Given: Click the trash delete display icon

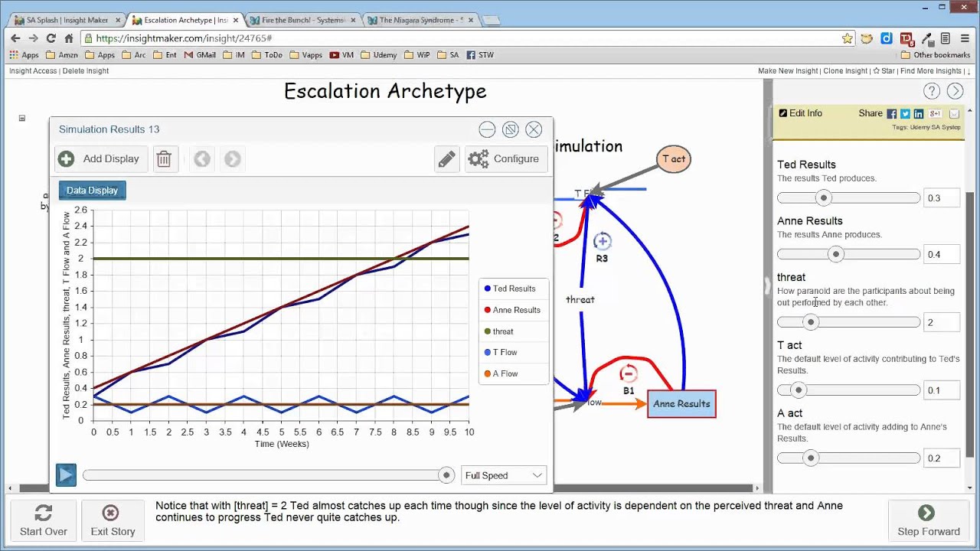Looking at the screenshot, I should [164, 159].
